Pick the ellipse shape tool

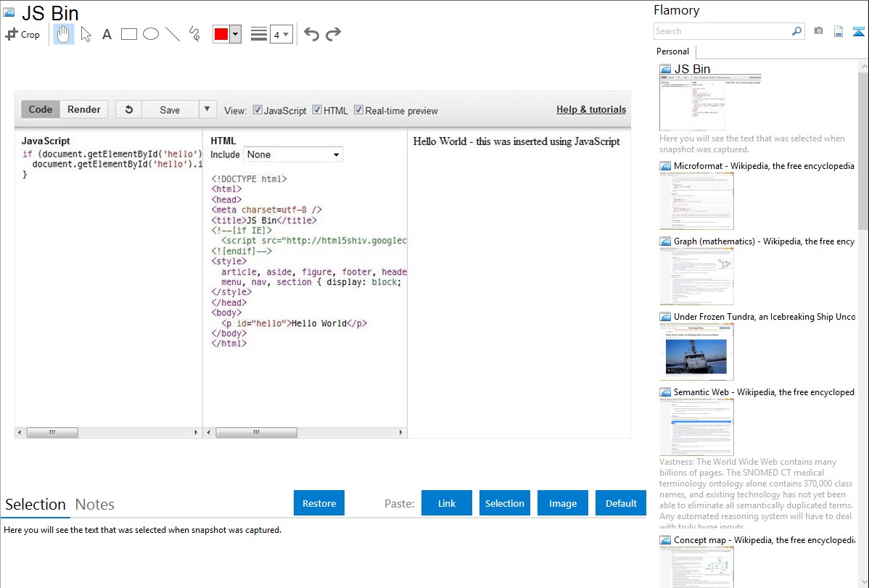[151, 34]
